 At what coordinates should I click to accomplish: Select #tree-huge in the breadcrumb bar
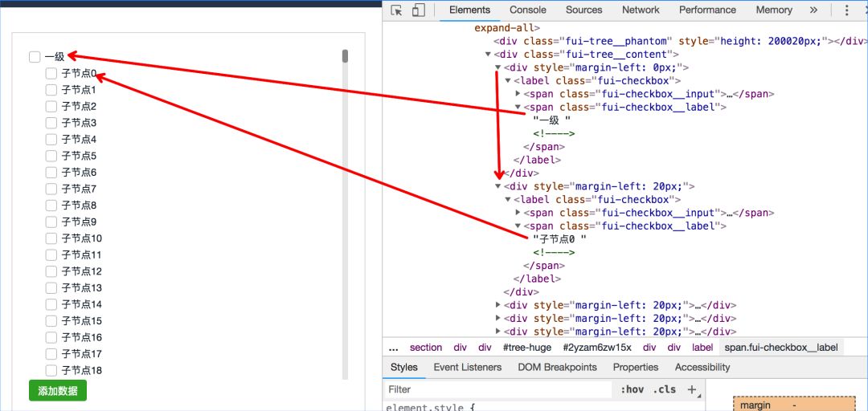pos(526,348)
